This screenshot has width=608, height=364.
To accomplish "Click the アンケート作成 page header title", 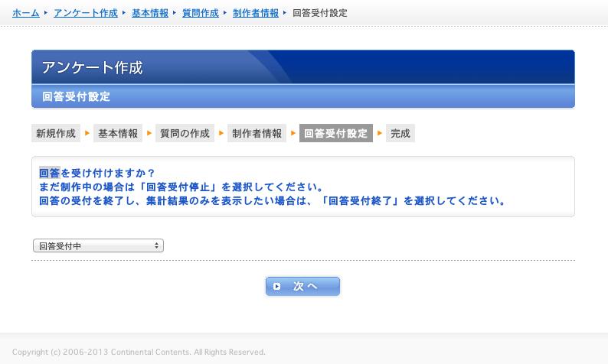I will 93,67.
